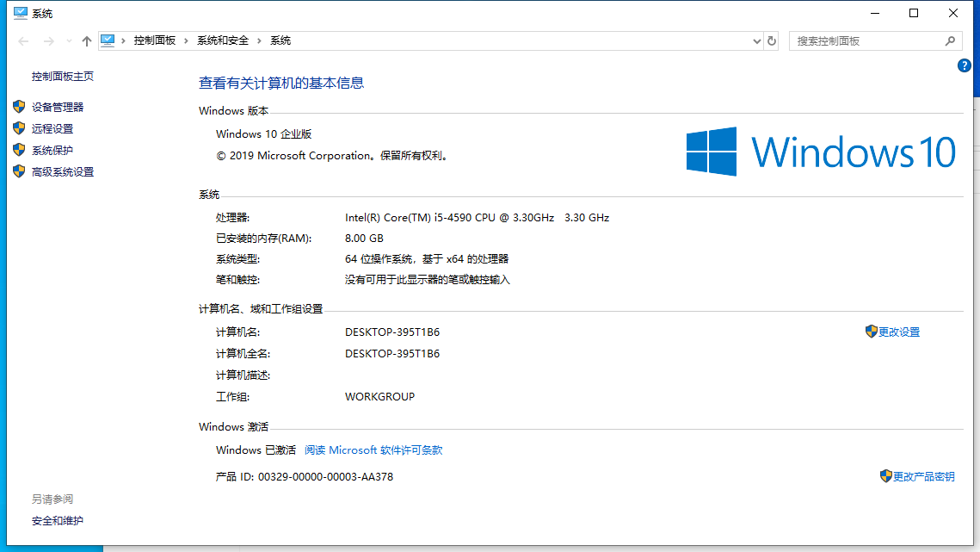The image size is (980, 552).
Task: Open help with the question mark icon
Action: pos(964,65)
